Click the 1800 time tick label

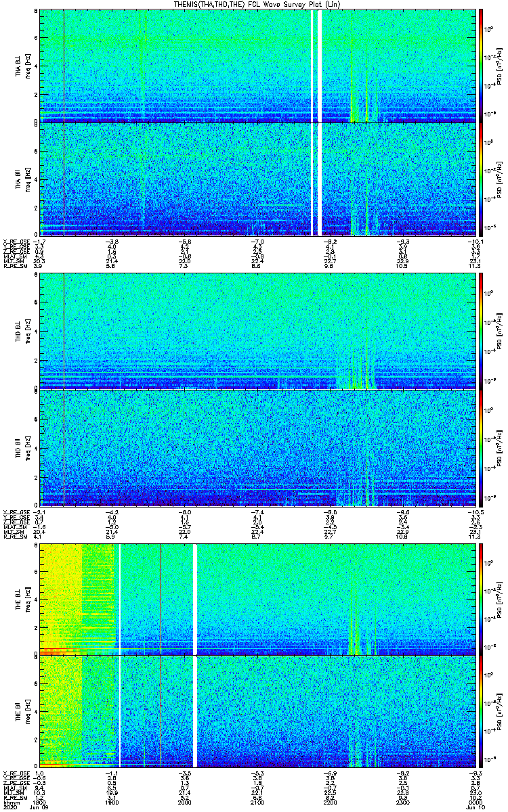pyautogui.click(x=40, y=802)
